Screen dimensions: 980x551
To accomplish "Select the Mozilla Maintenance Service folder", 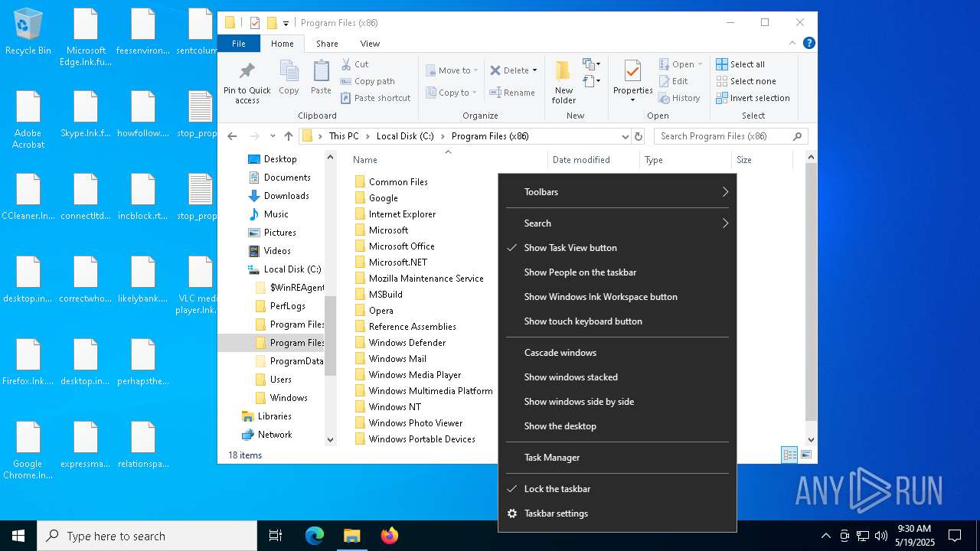I will [x=426, y=279].
